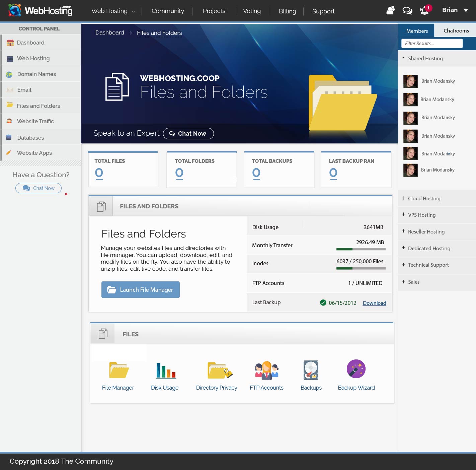Viewport: 476px width, 470px height.
Task: Click the Files and Folders breadcrumb link
Action: coord(159,33)
